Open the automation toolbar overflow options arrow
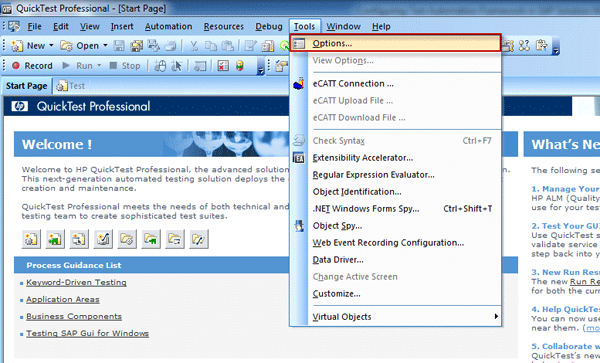The width and height of the screenshot is (600, 363). coord(261,66)
